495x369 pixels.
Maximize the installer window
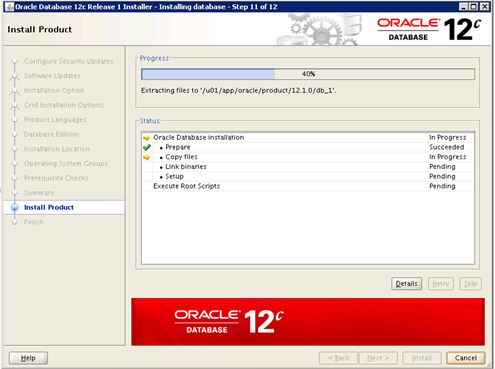click(473, 6)
